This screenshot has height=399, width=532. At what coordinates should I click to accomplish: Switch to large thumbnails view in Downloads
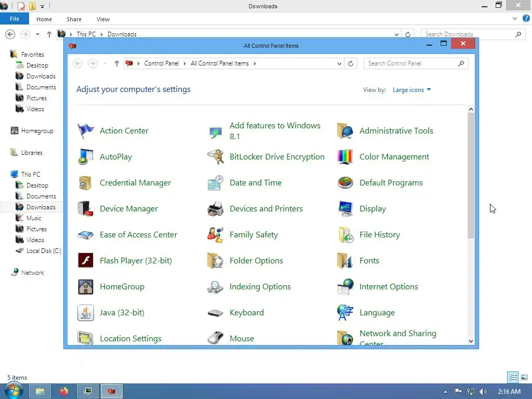(x=524, y=377)
